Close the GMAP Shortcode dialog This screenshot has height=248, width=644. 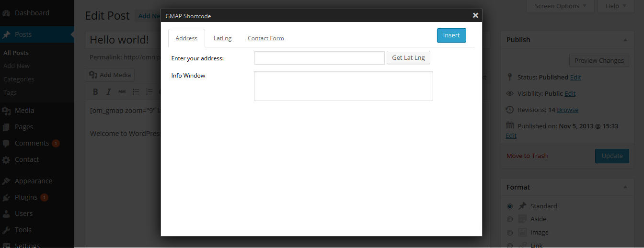(475, 15)
